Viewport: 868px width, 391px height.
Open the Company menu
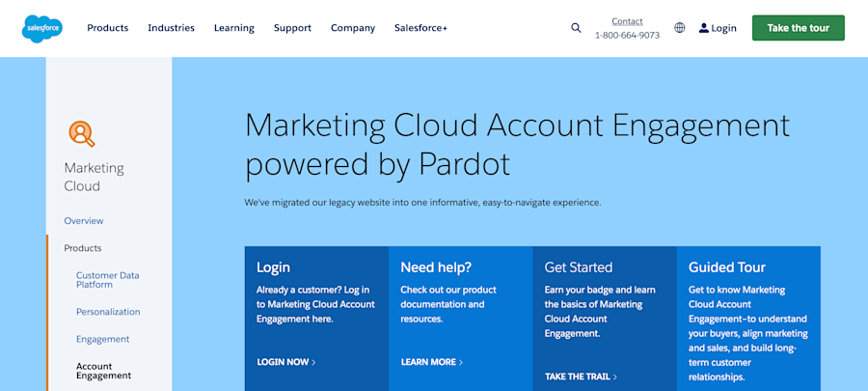[x=353, y=28]
